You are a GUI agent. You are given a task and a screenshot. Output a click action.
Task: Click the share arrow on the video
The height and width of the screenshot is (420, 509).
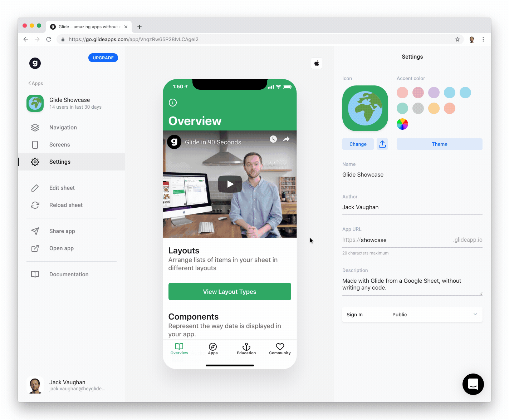(x=286, y=139)
